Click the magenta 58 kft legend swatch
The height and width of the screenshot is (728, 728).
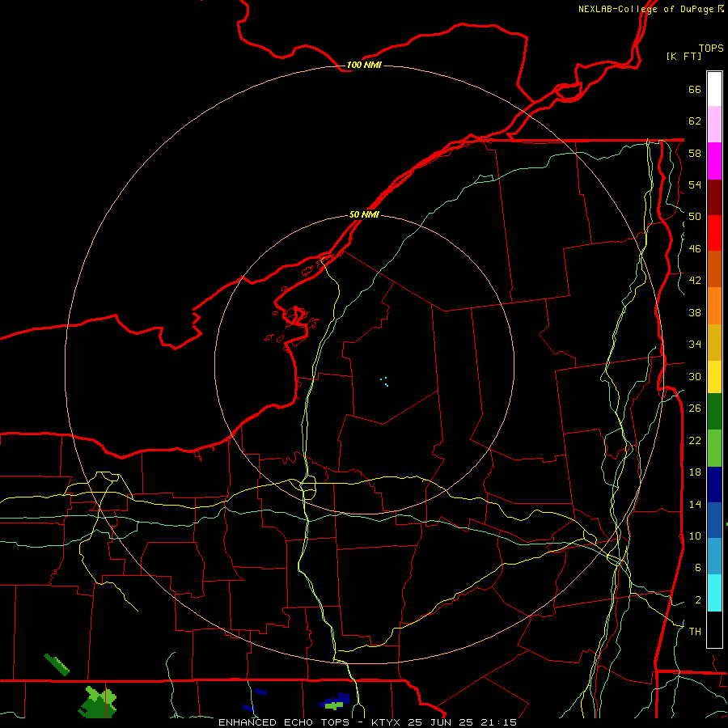(714, 161)
